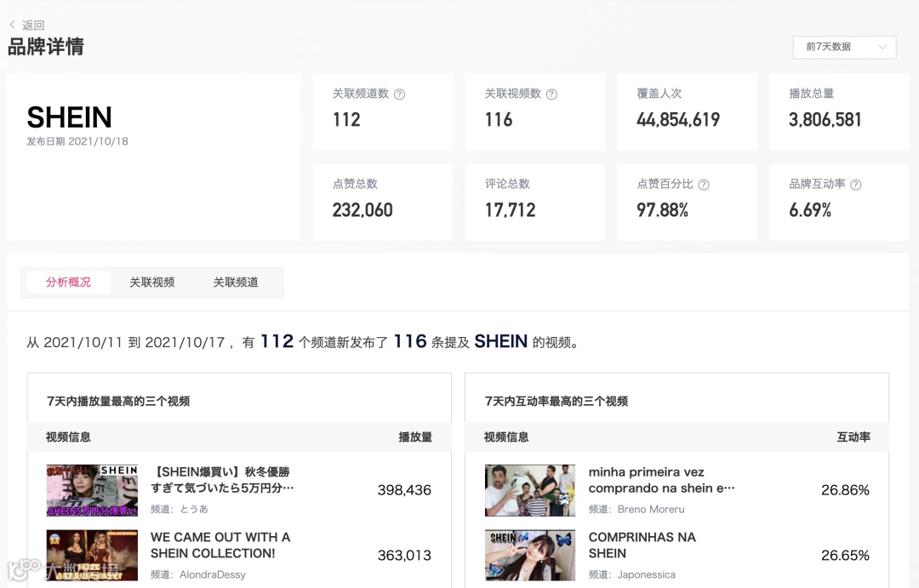Open thumbnail of minha primeira vez video
The width and height of the screenshot is (919, 588).
[x=530, y=490]
